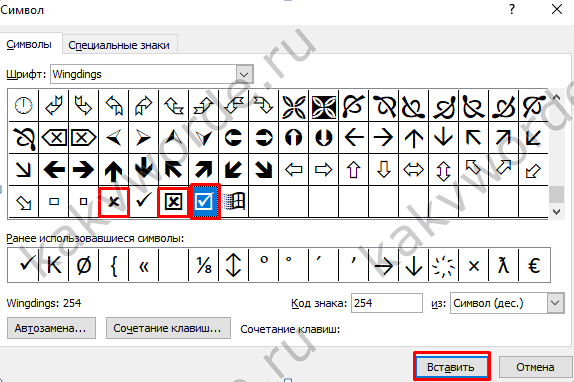574x382 pixels.
Task: Select the boxed X symbol
Action: click(173, 202)
